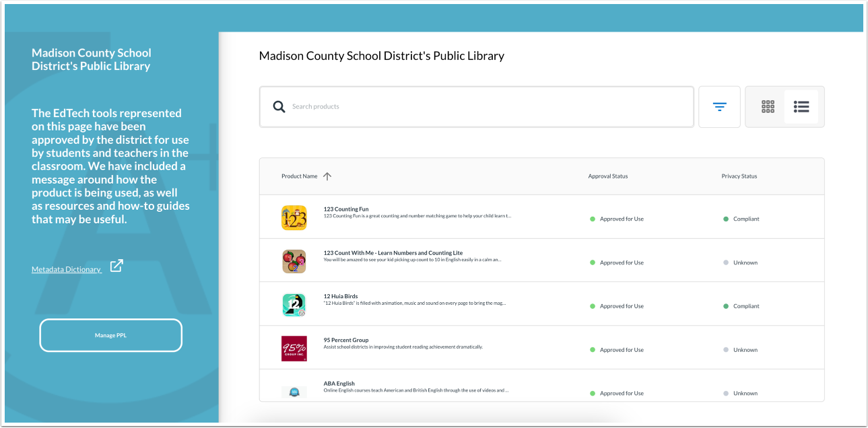Open the filter options panel
868x428 pixels.
pyautogui.click(x=719, y=106)
